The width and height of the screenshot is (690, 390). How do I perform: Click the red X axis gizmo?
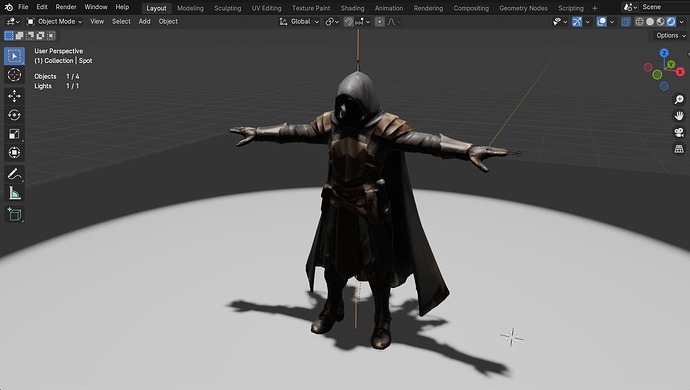pos(680,71)
